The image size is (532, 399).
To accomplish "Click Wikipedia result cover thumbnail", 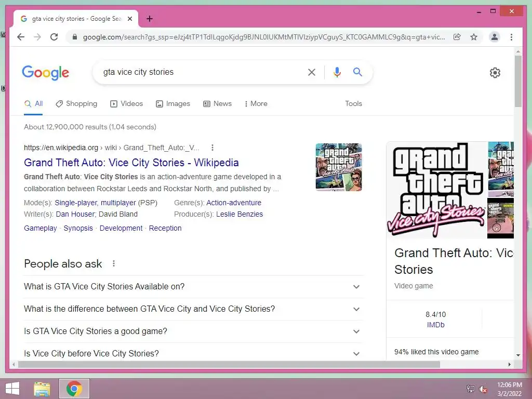I will point(339,167).
